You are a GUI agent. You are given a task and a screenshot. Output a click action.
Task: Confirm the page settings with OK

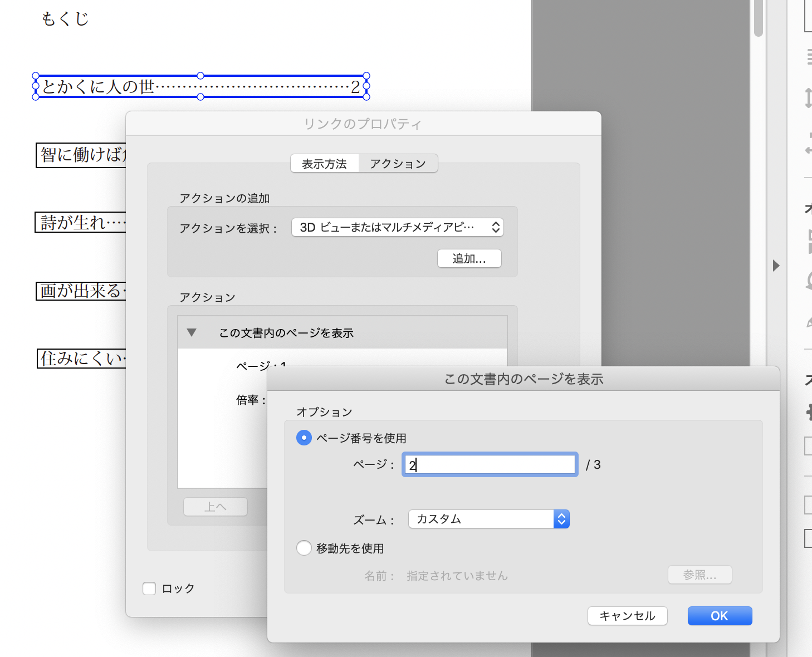(x=719, y=616)
